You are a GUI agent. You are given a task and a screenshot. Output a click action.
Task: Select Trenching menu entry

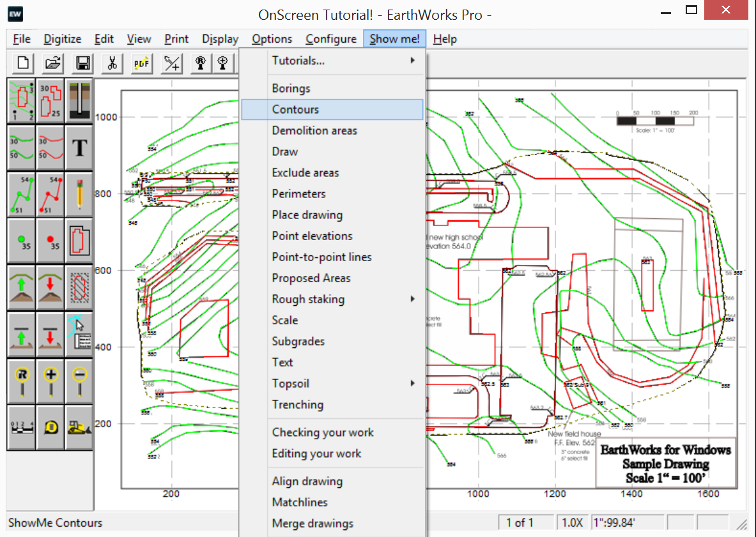point(332,405)
